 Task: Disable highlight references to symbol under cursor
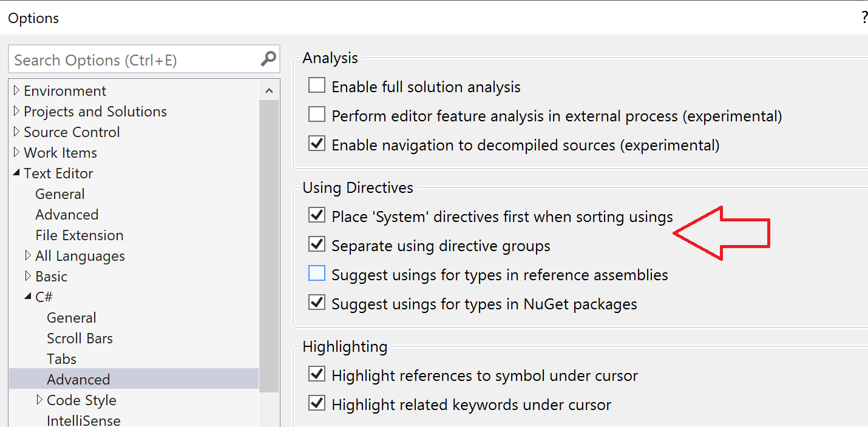click(x=316, y=375)
